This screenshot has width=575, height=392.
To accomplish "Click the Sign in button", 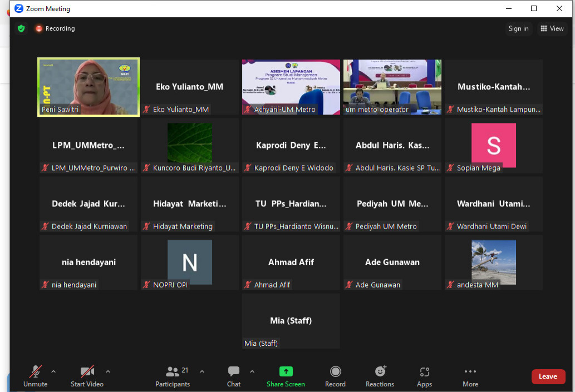I will pos(518,28).
